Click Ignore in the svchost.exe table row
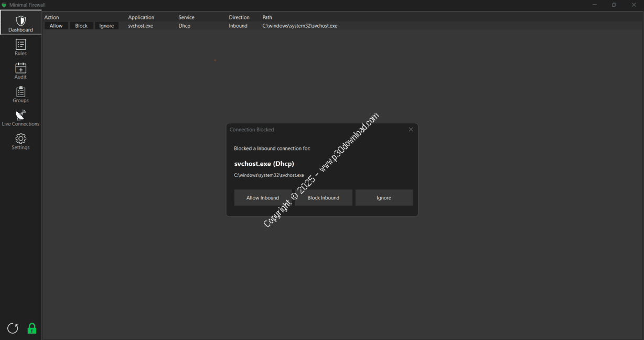The height and width of the screenshot is (340, 644). [x=106, y=26]
